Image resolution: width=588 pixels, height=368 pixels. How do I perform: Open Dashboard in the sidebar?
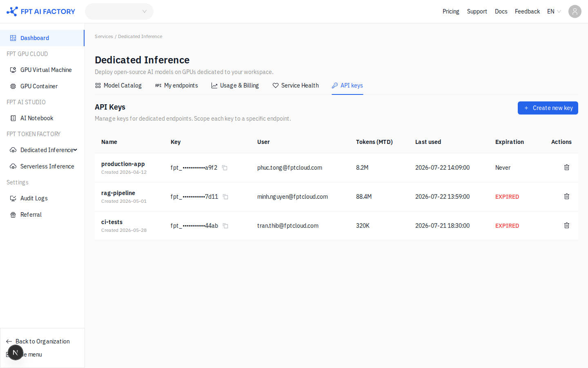coord(42,38)
